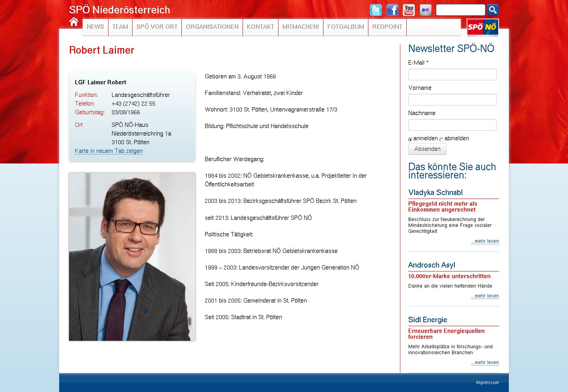Click 'Seit 2005: Kinderfreunde-Bezirksvorsitzender' line

point(262,284)
